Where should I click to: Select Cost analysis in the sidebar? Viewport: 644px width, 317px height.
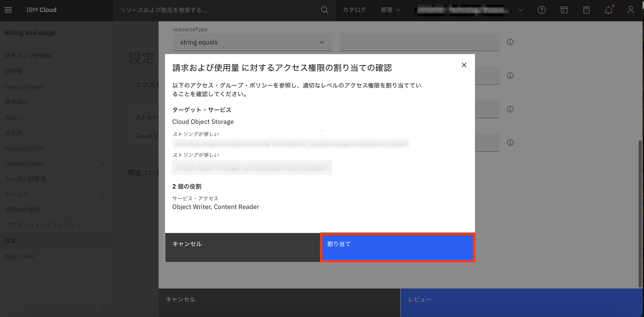pos(23,87)
